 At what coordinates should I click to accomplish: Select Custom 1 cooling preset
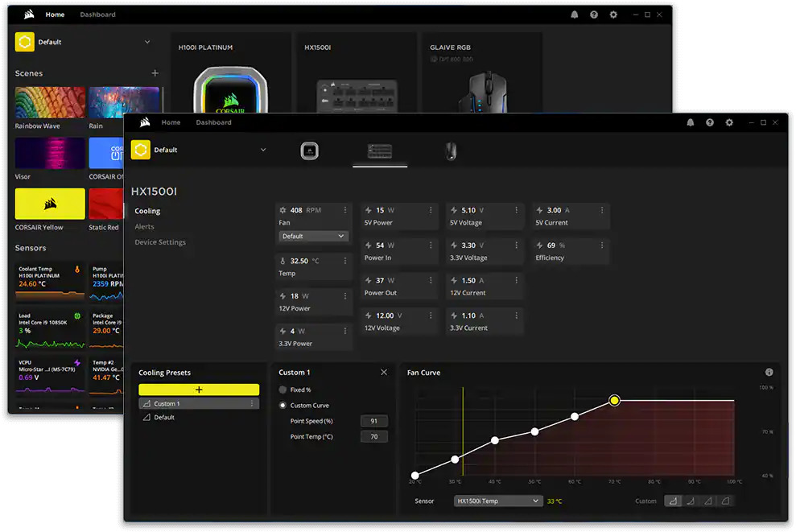(199, 403)
